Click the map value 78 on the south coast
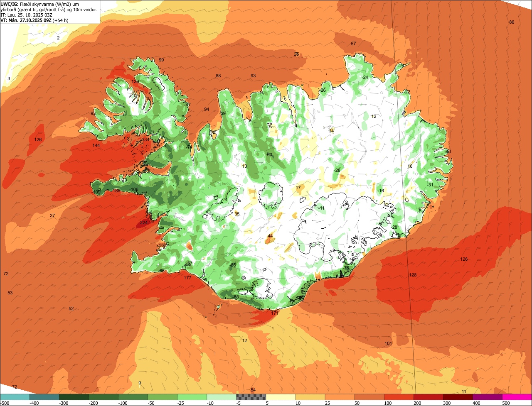Image resolution: width=532 pixels, height=406 pixels. (347, 268)
